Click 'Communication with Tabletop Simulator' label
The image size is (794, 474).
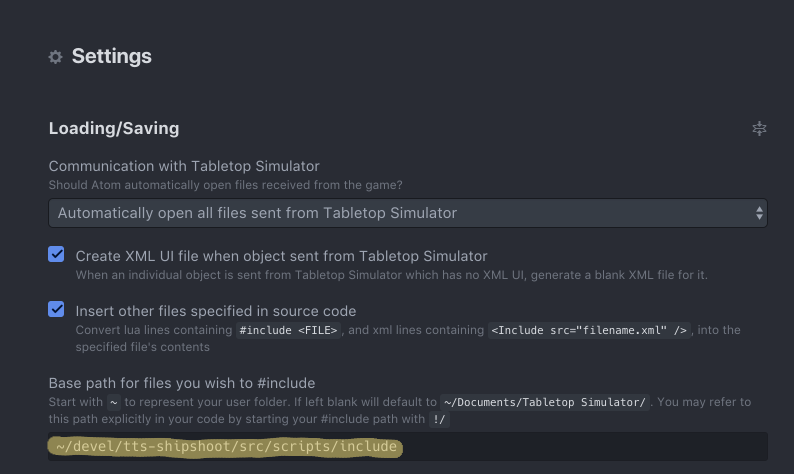click(x=184, y=166)
